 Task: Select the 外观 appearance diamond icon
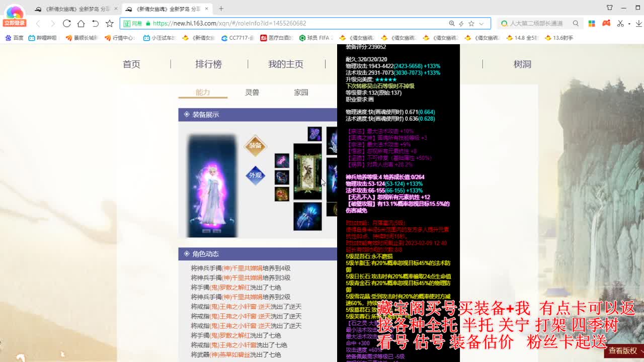click(x=255, y=176)
